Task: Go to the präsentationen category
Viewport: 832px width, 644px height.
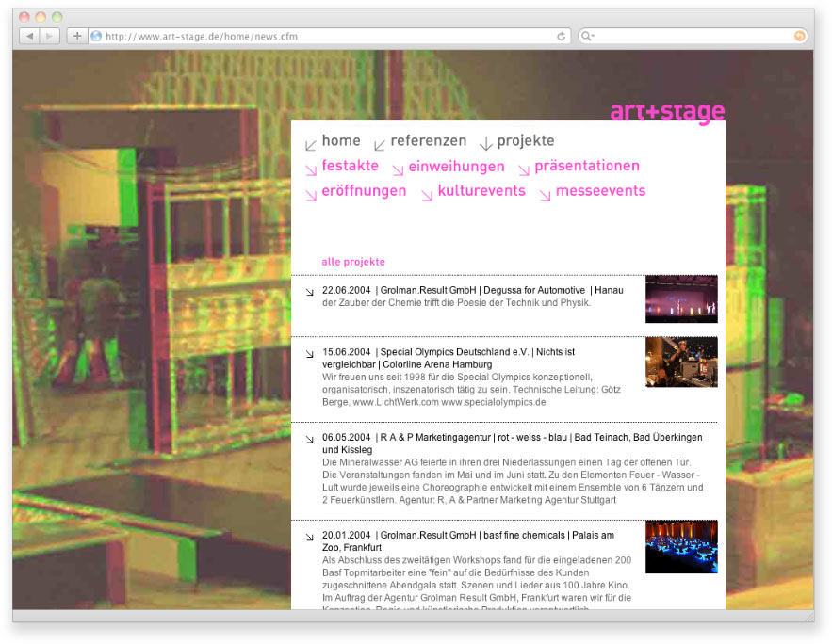Action: pos(586,167)
